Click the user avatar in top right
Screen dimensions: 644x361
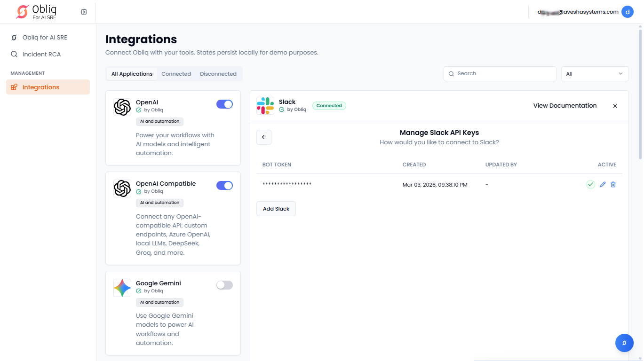click(x=627, y=12)
